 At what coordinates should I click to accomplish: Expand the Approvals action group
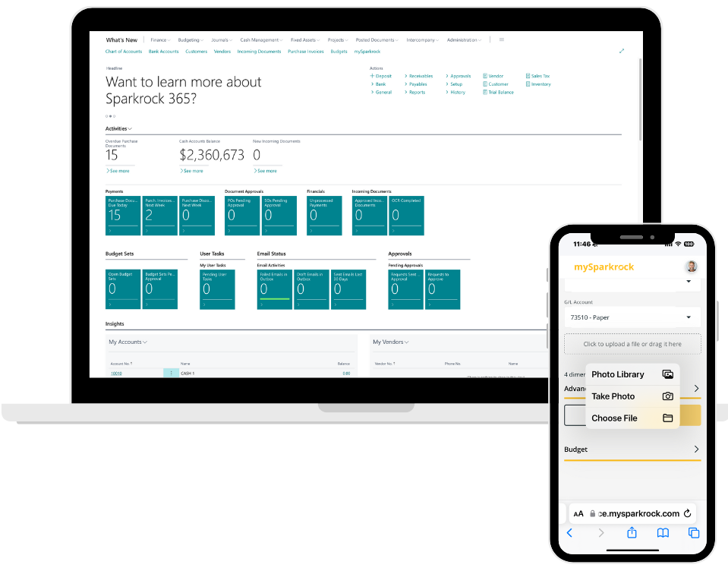pyautogui.click(x=459, y=76)
